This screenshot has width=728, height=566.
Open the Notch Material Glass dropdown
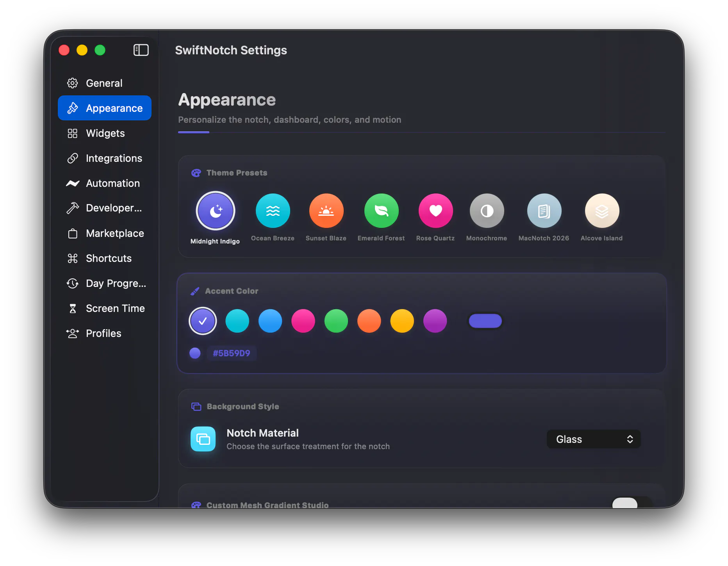pos(594,439)
